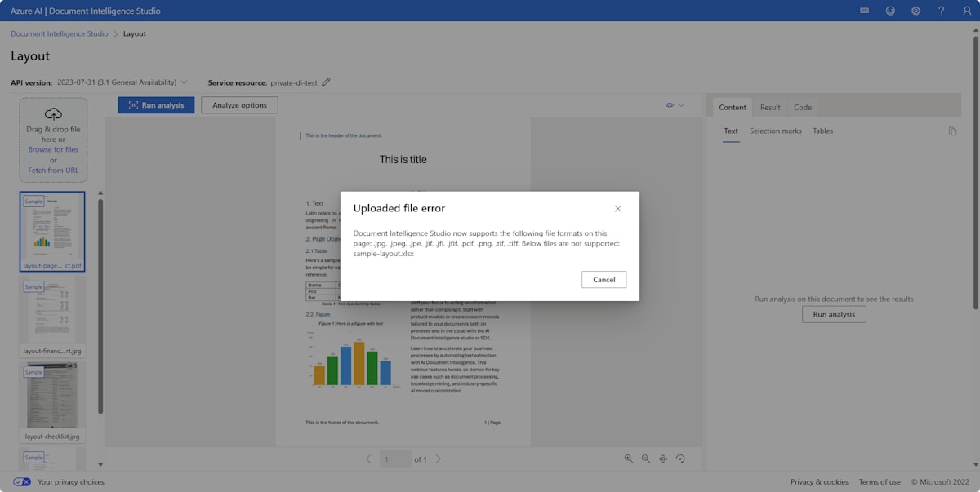The height and width of the screenshot is (492, 980).
Task: Click the blue Run analysis button in the toolbar
Action: (156, 105)
